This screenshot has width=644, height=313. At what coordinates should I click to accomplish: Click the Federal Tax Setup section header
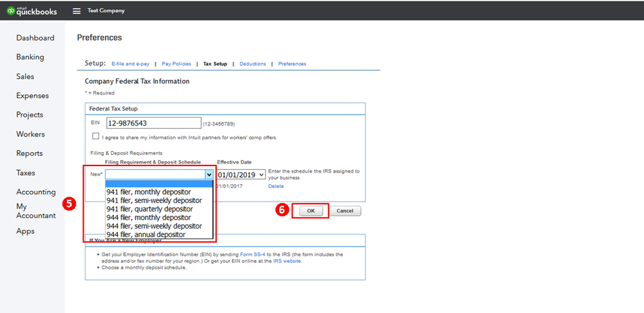[x=113, y=109]
